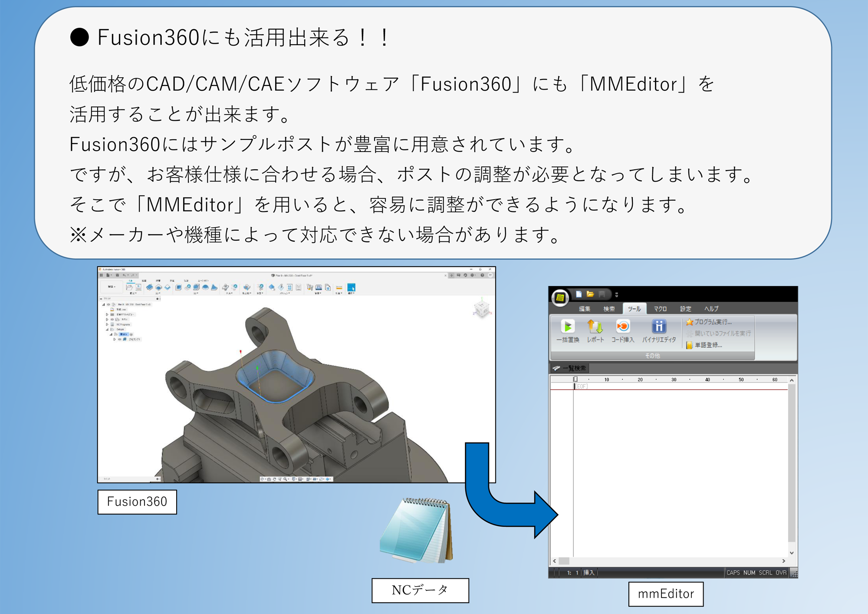
Task: Switch to the マクロ tab in mmEditor
Action: [x=661, y=309]
